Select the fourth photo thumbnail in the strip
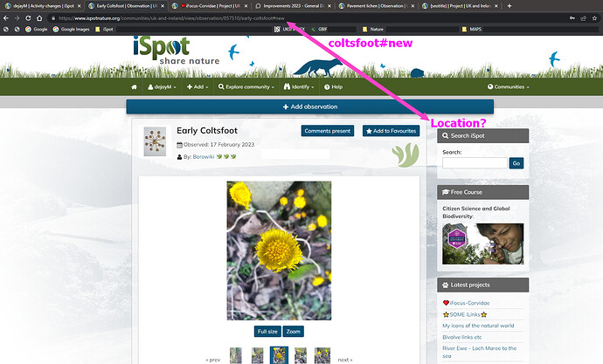The height and width of the screenshot is (364, 603). (x=301, y=355)
